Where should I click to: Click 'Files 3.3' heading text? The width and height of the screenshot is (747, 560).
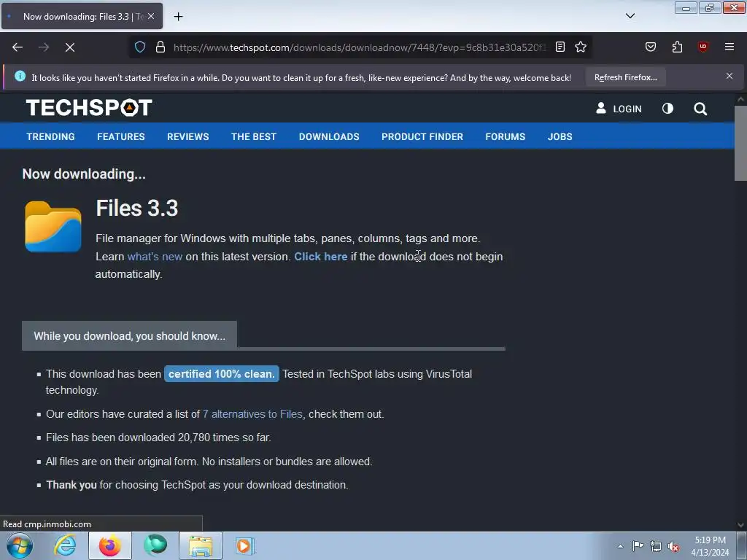click(x=137, y=208)
